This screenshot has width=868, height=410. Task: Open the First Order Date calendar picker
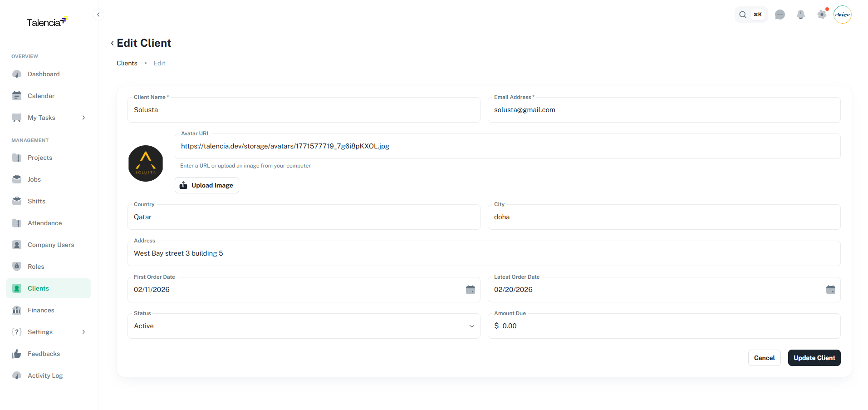471,289
